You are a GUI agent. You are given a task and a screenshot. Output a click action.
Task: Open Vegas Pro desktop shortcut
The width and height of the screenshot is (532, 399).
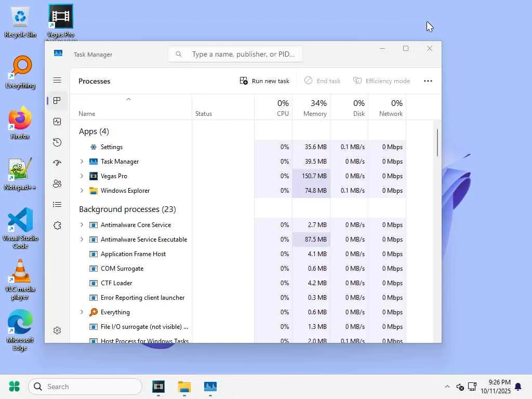click(x=60, y=21)
